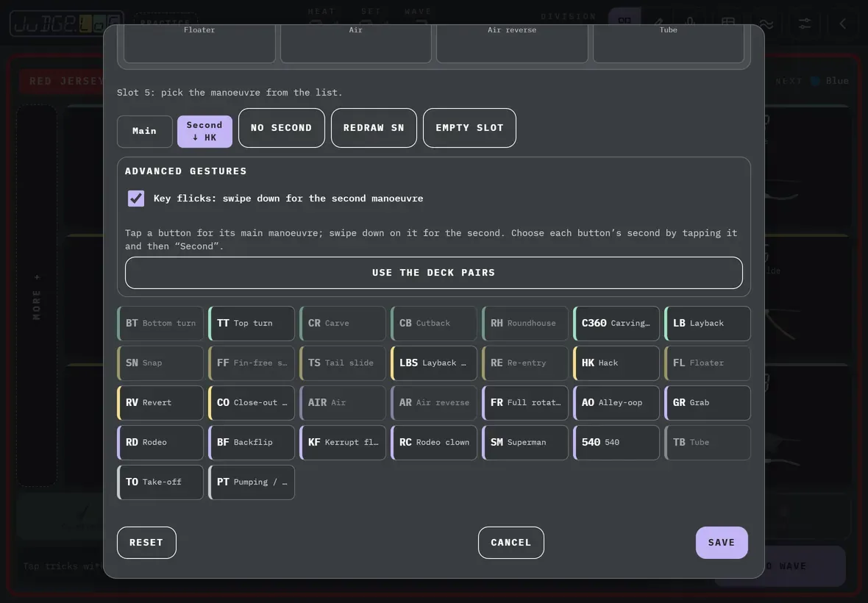
Task: Pick the C360 Carving manoeuvre
Action: point(616,323)
